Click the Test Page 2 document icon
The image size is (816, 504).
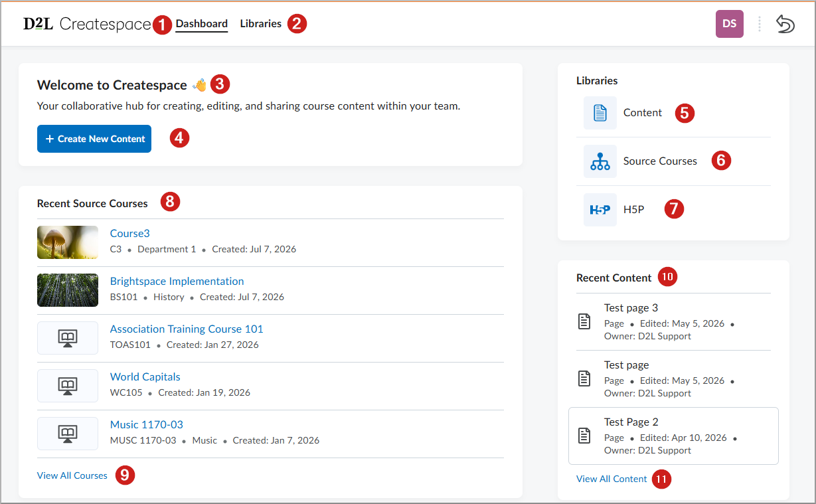pos(584,436)
